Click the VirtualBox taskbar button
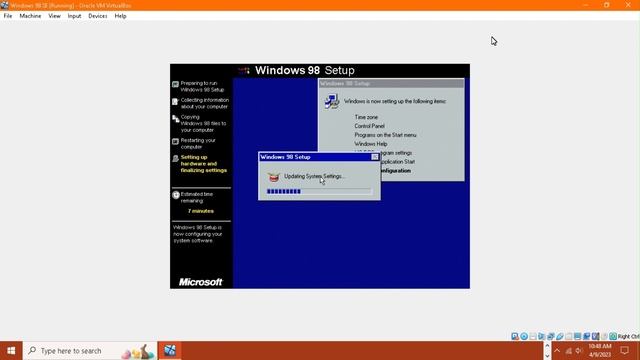The image size is (640, 360). pos(170,351)
